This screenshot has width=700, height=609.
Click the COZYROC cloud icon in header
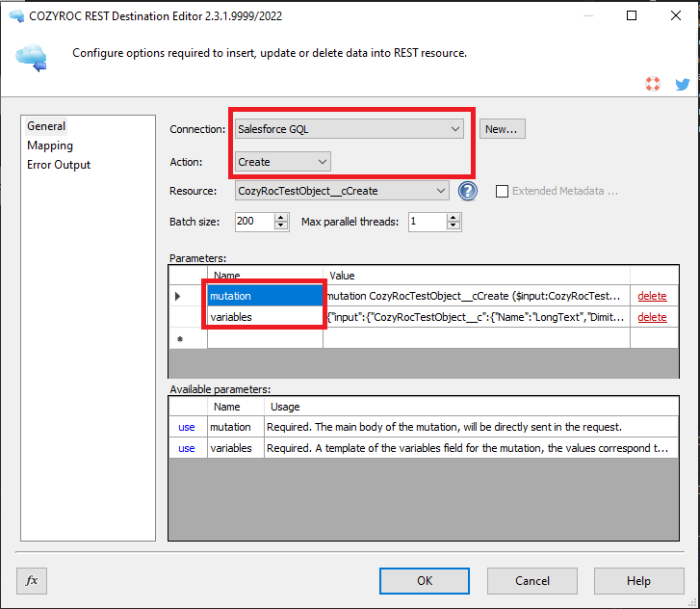[30, 57]
